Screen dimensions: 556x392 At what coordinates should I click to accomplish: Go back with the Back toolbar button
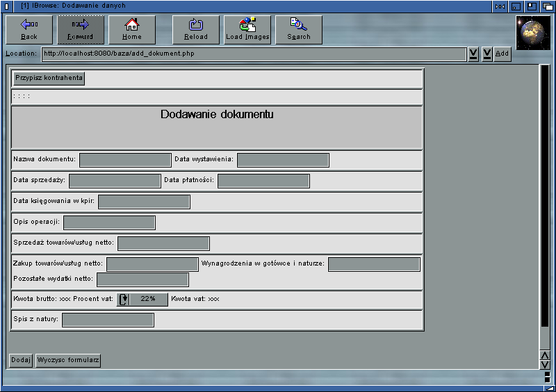(x=29, y=30)
